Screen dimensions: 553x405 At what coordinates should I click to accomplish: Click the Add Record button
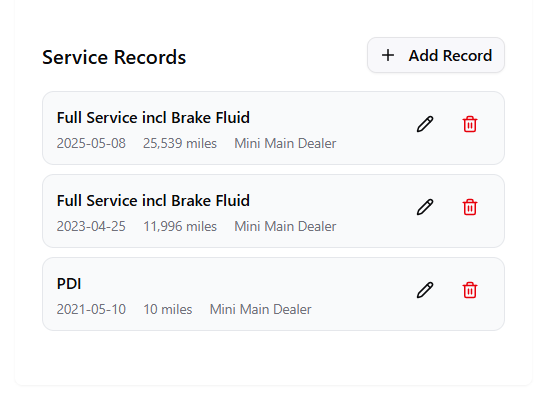pos(436,55)
